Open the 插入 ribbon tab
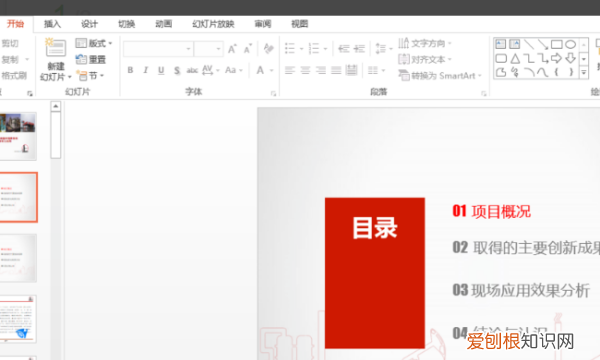600x360 pixels. click(x=52, y=24)
